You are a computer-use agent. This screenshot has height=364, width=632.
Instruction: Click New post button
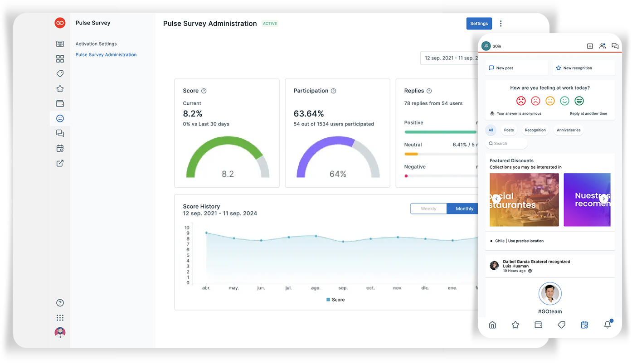(x=516, y=68)
